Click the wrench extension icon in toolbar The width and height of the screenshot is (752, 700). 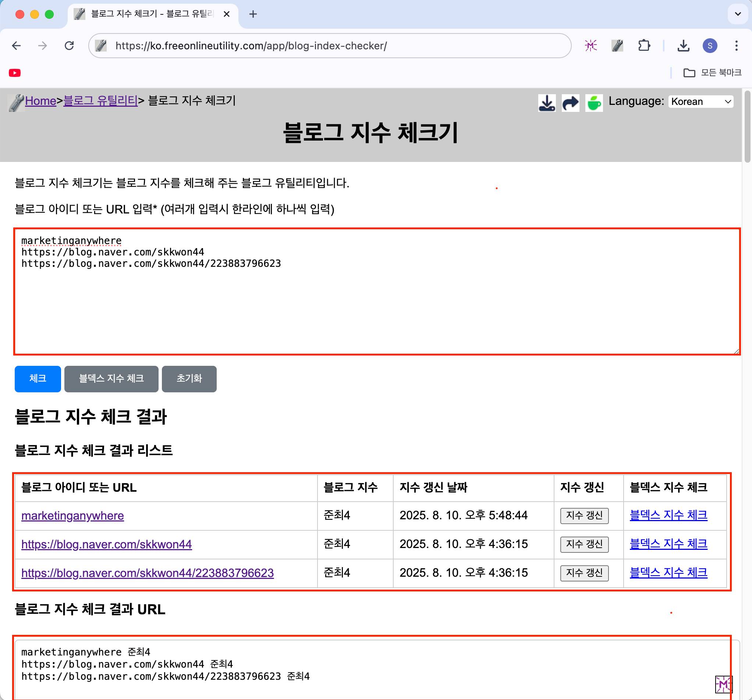click(x=617, y=46)
